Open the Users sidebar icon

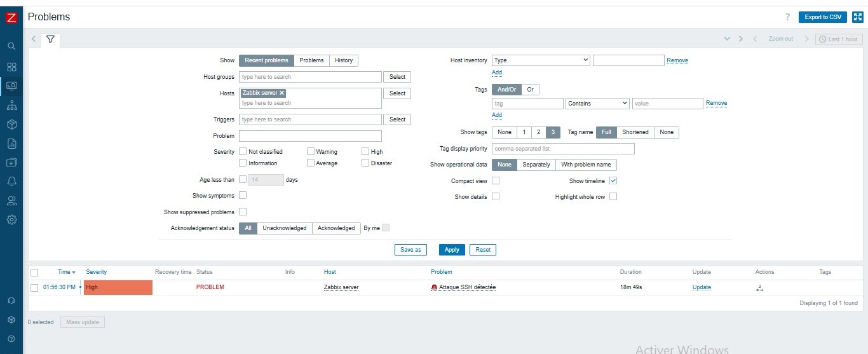click(11, 201)
